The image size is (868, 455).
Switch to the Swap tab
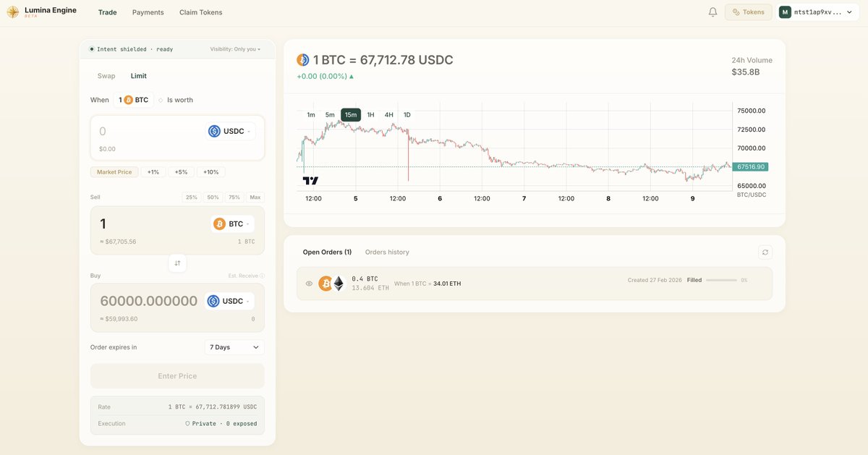[106, 76]
